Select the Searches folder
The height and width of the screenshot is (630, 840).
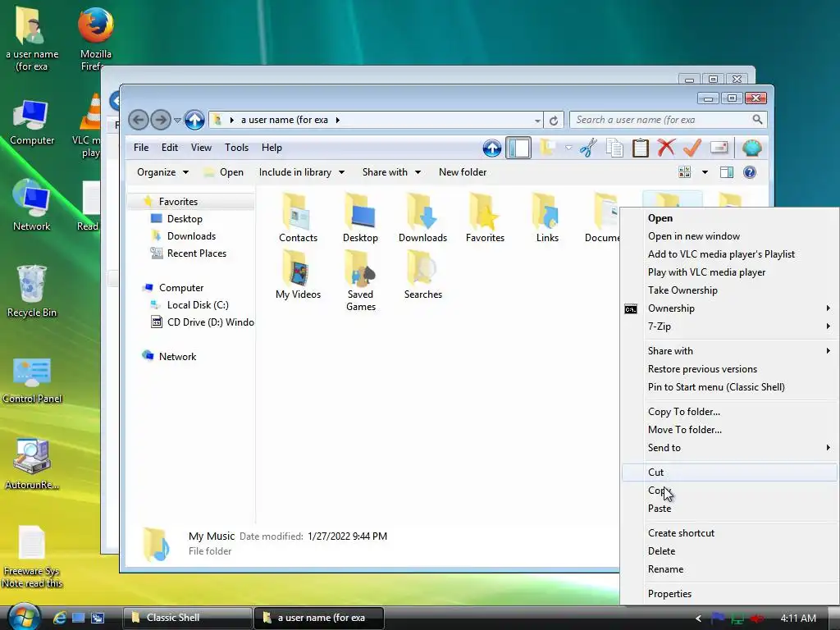click(422, 275)
